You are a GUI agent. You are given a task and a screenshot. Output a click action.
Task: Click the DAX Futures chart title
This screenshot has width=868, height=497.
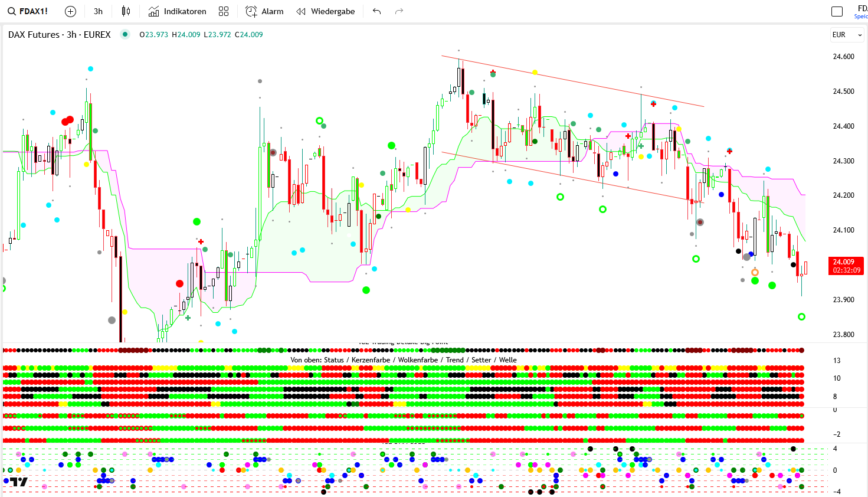coord(59,35)
